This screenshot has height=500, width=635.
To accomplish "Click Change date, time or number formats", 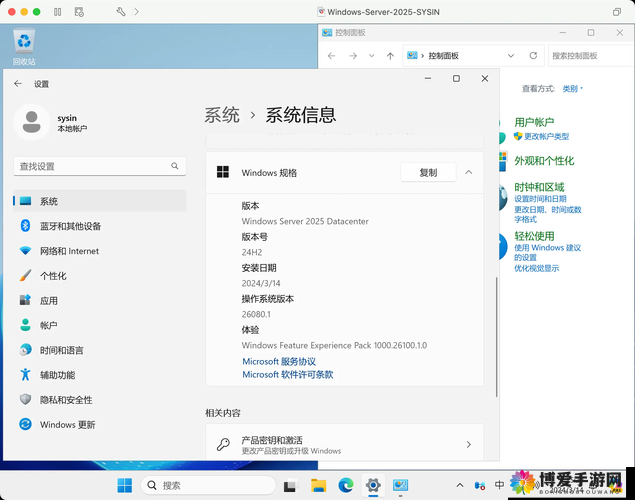I will (x=548, y=214).
